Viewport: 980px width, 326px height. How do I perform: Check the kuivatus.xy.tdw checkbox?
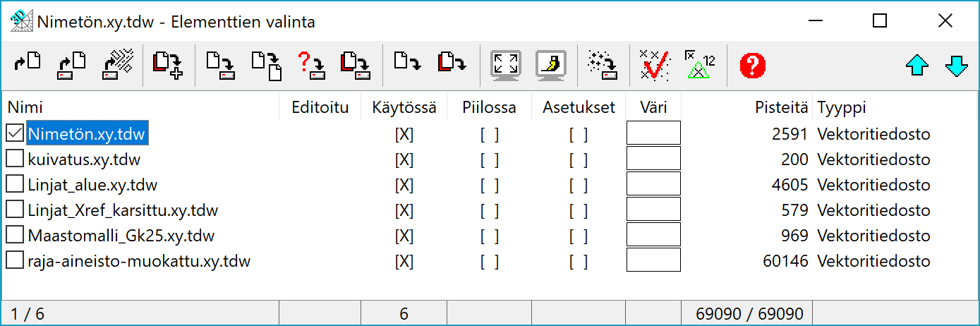[x=15, y=159]
